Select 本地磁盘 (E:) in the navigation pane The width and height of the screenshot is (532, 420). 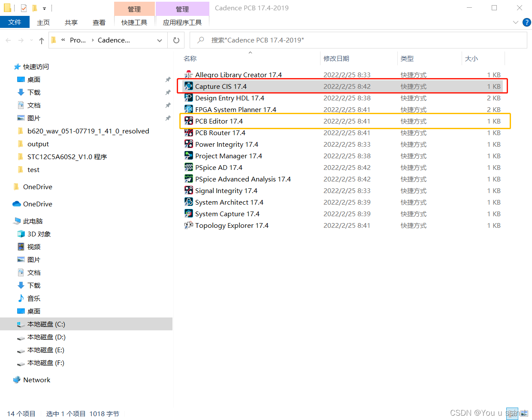[46, 350]
